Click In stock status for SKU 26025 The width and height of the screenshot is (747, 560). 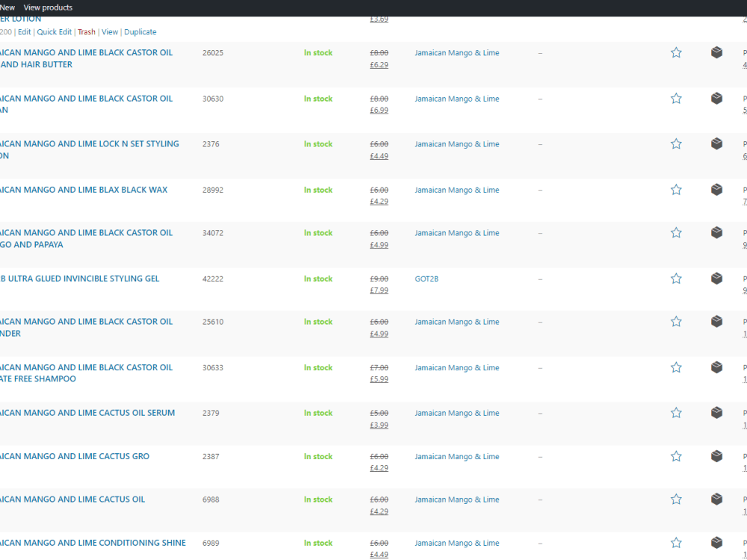pyautogui.click(x=318, y=53)
